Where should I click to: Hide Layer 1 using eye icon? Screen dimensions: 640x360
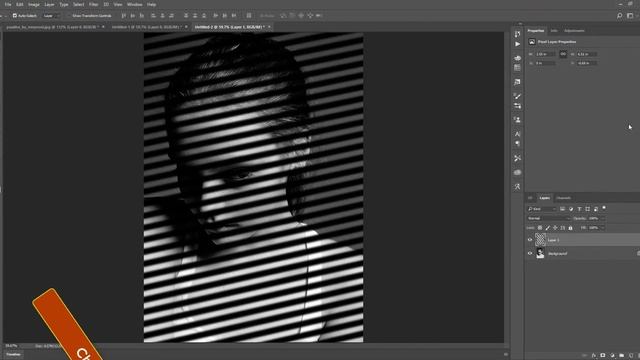[x=530, y=240]
